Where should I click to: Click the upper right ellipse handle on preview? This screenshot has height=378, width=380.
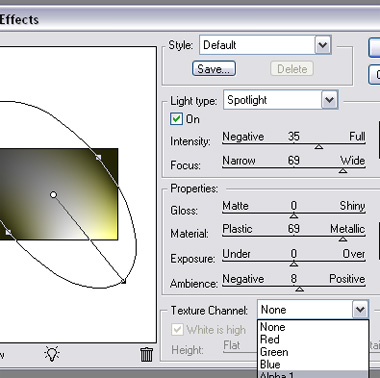click(x=98, y=157)
